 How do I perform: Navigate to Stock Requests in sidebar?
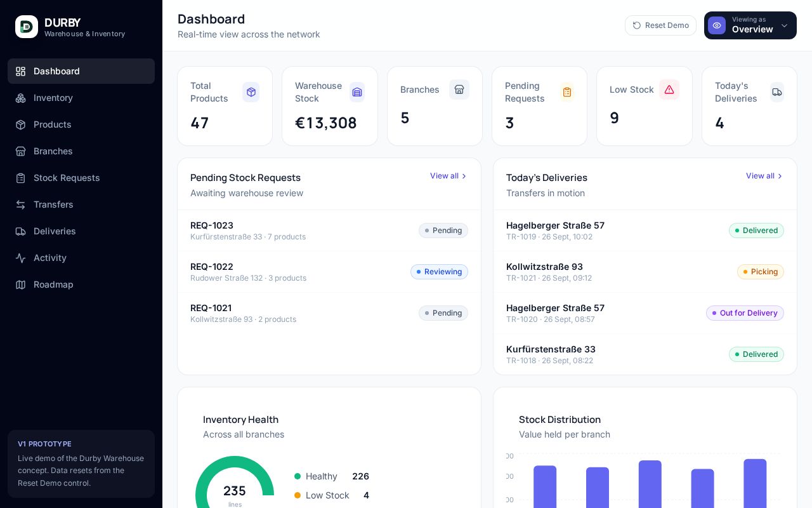81,178
